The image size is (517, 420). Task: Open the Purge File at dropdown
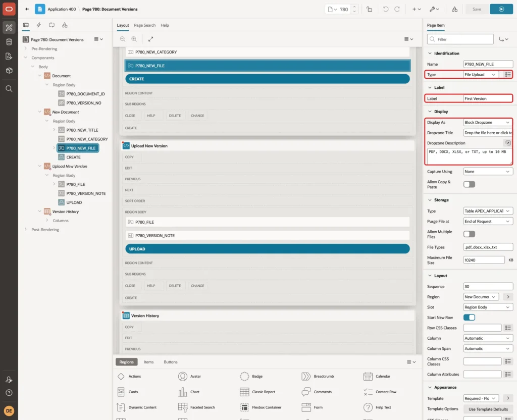(x=488, y=221)
